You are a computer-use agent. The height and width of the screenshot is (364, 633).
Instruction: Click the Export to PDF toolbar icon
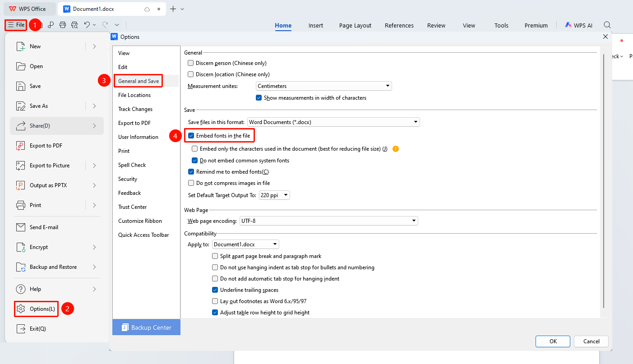(x=51, y=25)
